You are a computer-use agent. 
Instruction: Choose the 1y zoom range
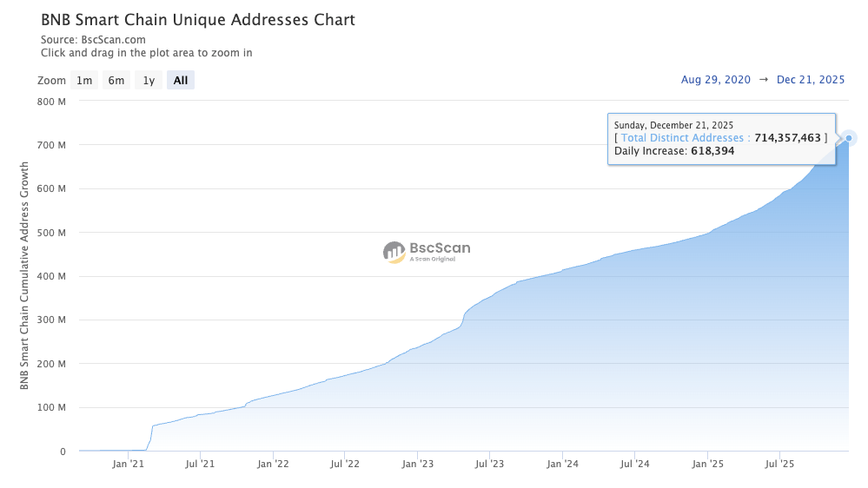149,80
